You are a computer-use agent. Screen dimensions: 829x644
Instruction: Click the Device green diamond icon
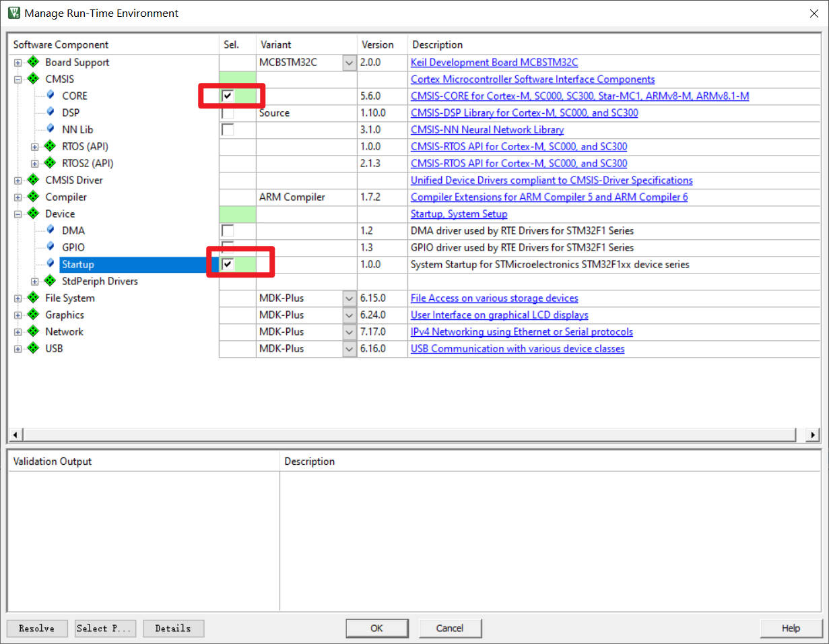(x=33, y=214)
